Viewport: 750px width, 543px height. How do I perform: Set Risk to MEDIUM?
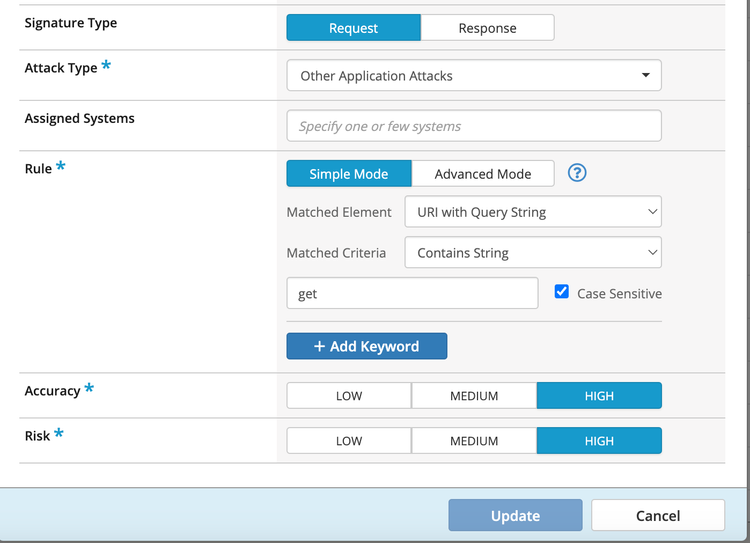pos(474,441)
